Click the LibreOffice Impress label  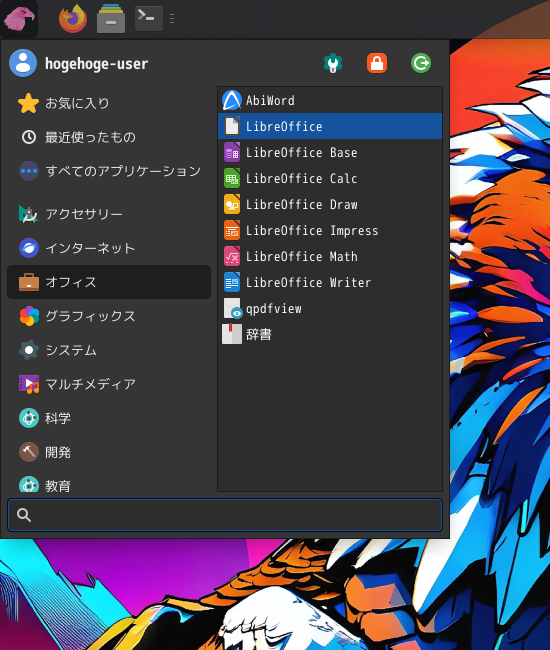coord(312,231)
